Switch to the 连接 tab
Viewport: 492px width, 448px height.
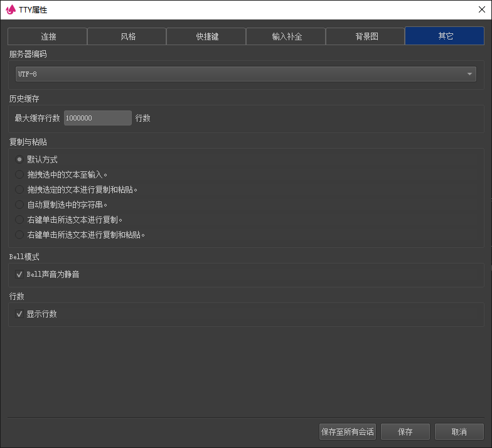(x=47, y=36)
